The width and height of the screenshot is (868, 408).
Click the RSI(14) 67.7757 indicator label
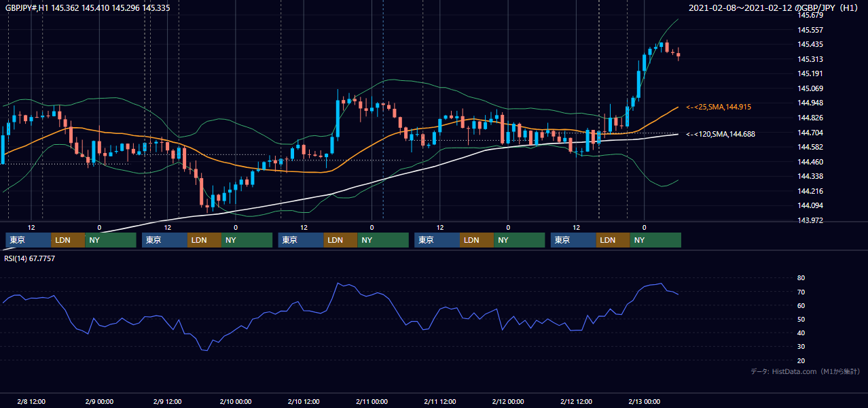coord(30,258)
